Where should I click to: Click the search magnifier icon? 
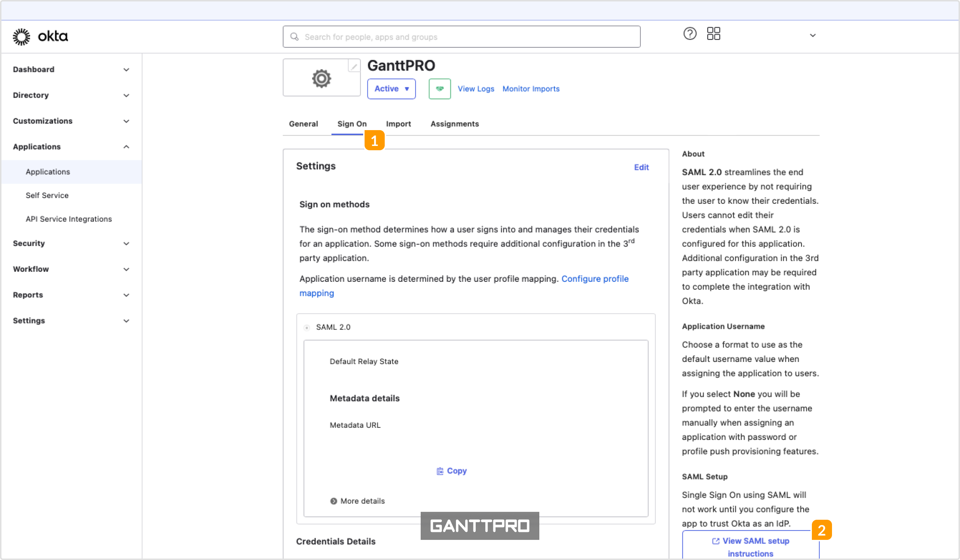pos(294,37)
